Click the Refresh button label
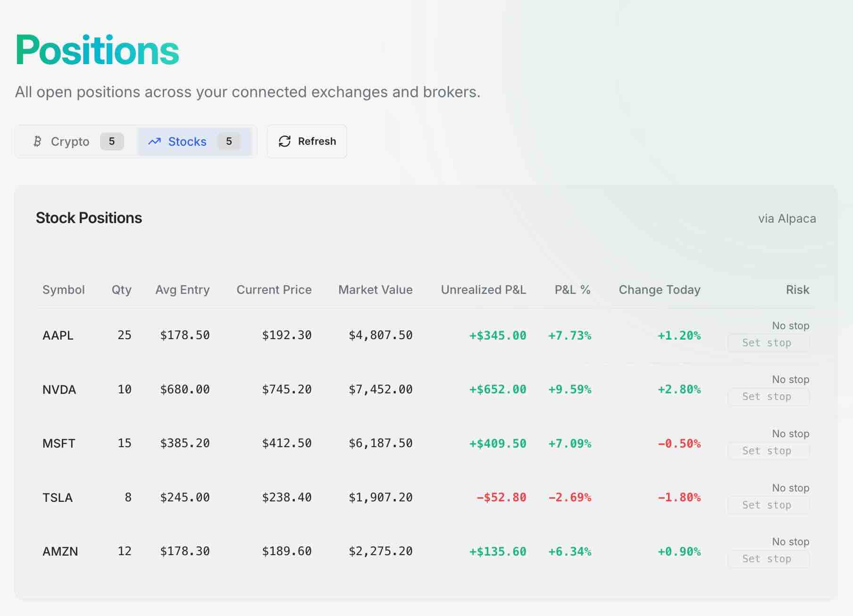The height and width of the screenshot is (616, 853). point(317,142)
